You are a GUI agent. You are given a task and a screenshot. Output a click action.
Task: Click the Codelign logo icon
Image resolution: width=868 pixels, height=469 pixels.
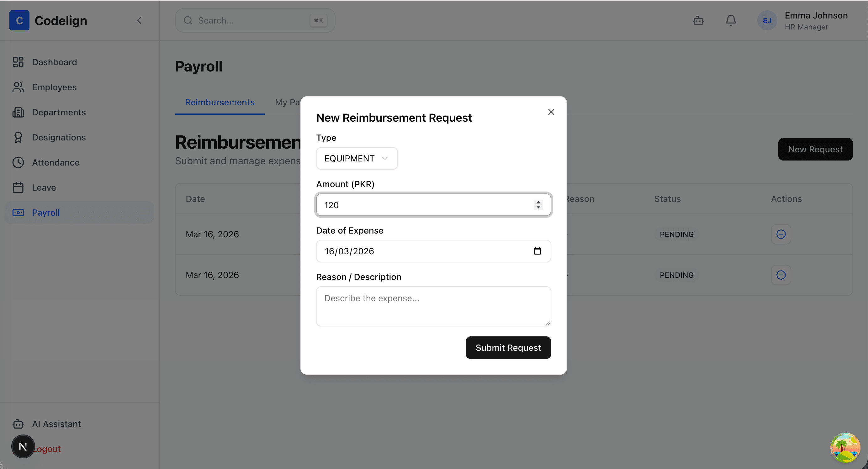point(19,21)
